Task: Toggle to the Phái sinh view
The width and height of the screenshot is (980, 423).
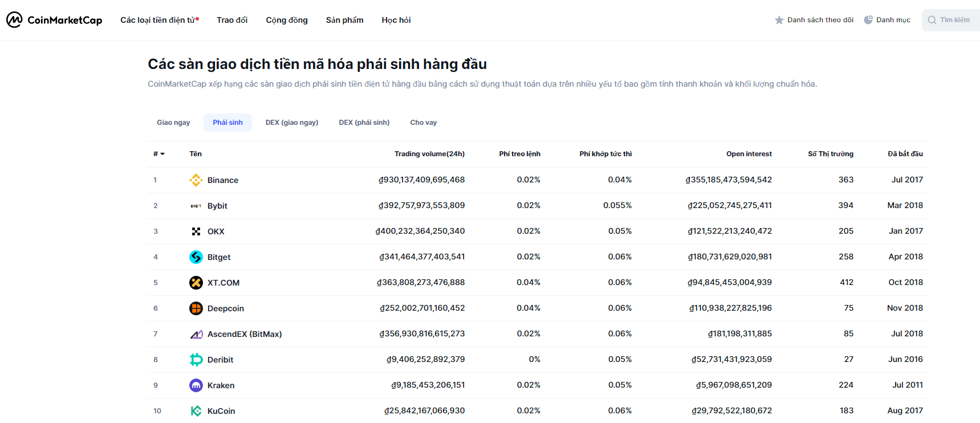Action: tap(227, 121)
